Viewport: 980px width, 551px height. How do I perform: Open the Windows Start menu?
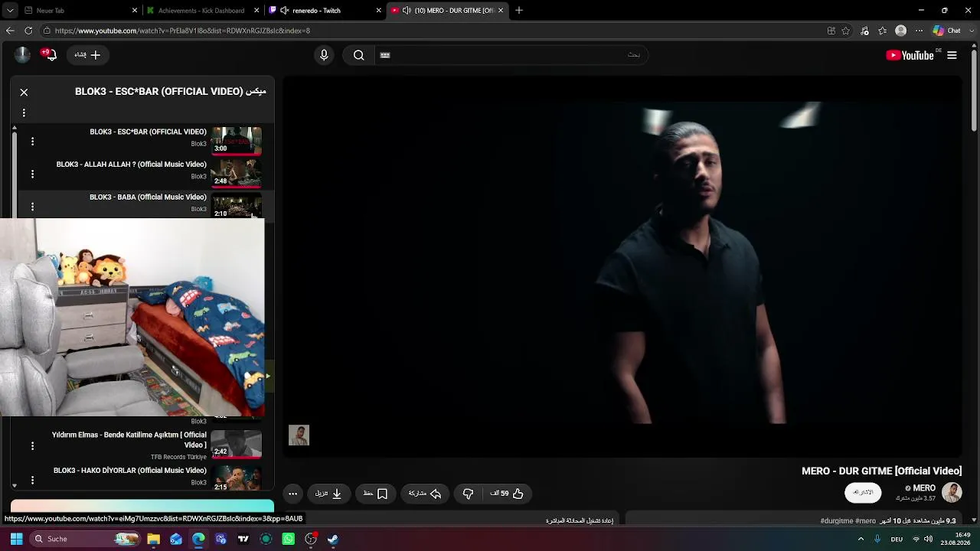(16, 539)
